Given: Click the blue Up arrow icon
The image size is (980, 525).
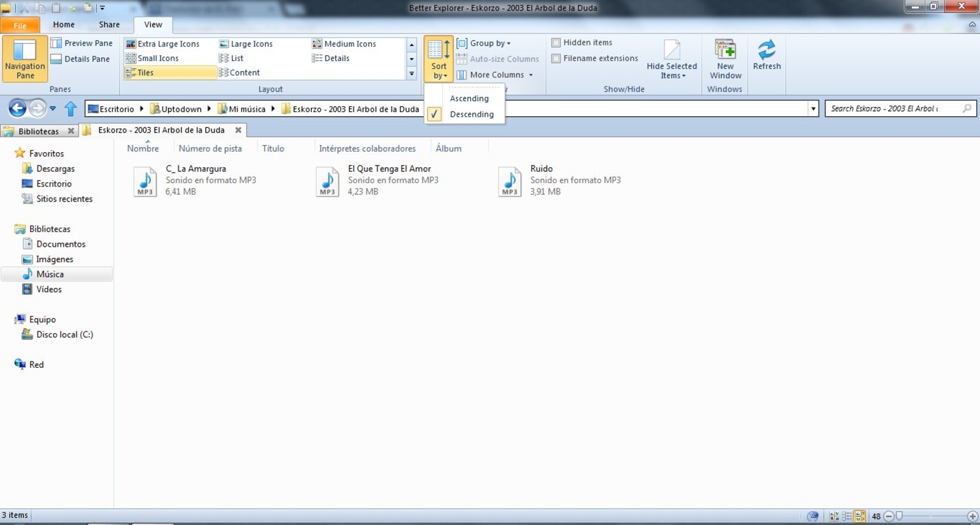Looking at the screenshot, I should click(x=71, y=109).
